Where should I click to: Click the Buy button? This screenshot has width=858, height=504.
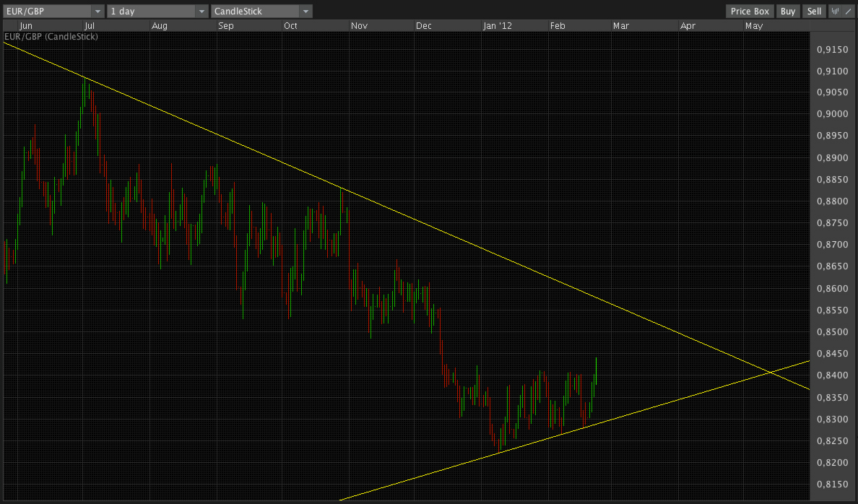788,11
